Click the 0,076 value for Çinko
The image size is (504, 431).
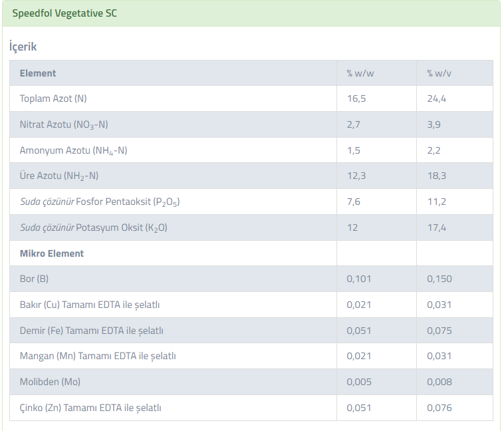coord(440,408)
